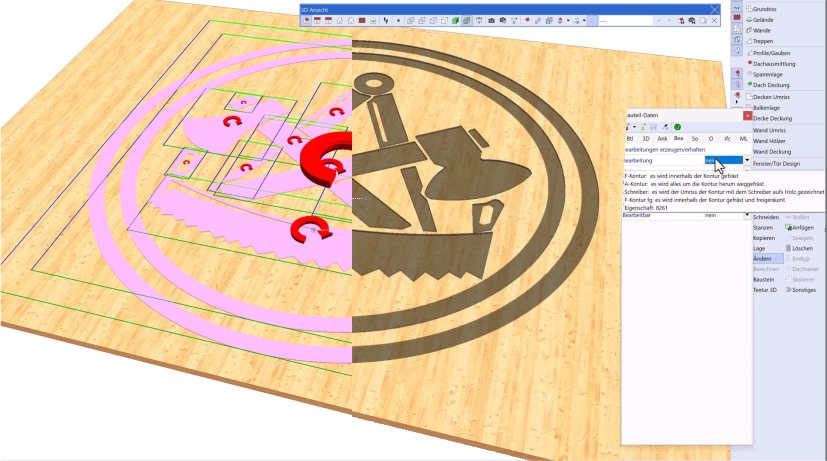Toggle the Gelände checkbox
Screen dimensions: 827x461
pos(749,20)
